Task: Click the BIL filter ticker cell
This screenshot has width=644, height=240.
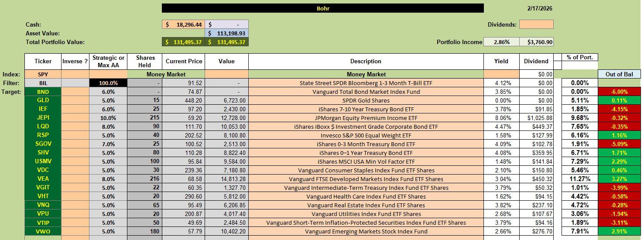Action: click(x=43, y=83)
